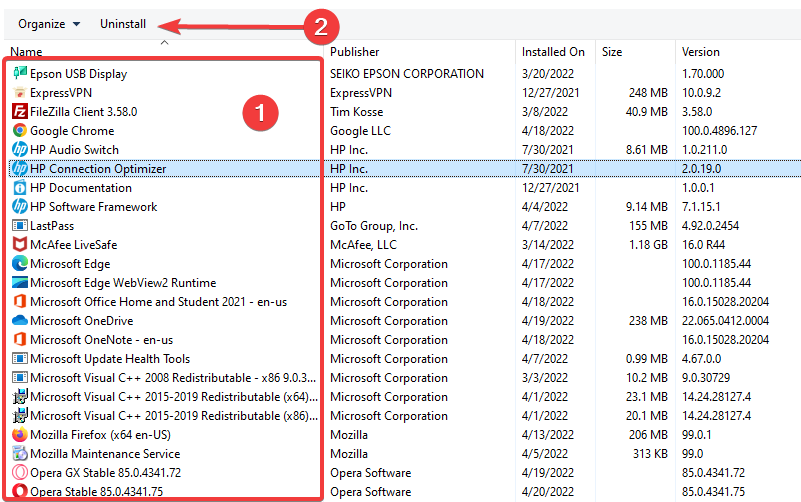The width and height of the screenshot is (801, 502).
Task: Sort programs by the Name column header
Action: tap(27, 51)
